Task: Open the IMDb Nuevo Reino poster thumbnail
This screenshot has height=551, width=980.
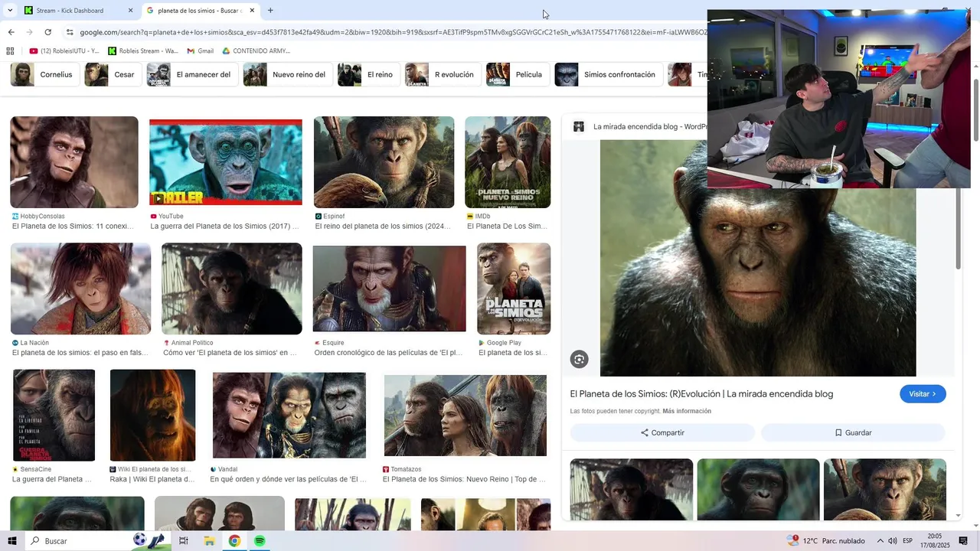Action: tap(508, 162)
